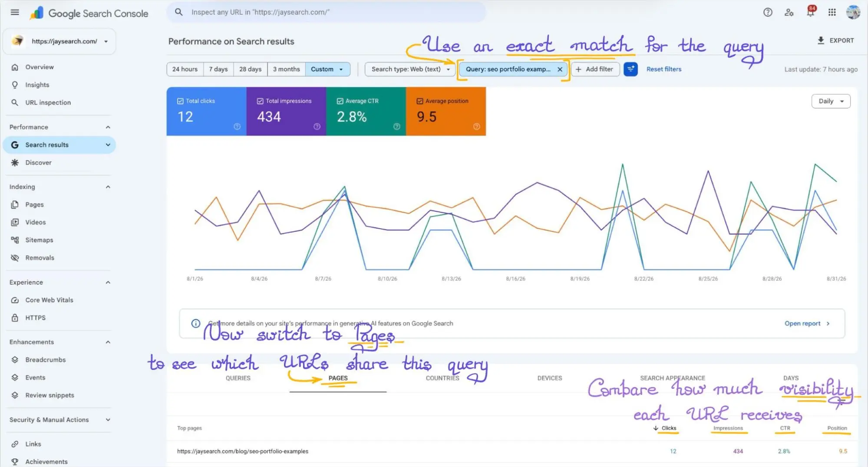Click Reset filters link
Image resolution: width=868 pixels, height=467 pixels.
point(663,69)
